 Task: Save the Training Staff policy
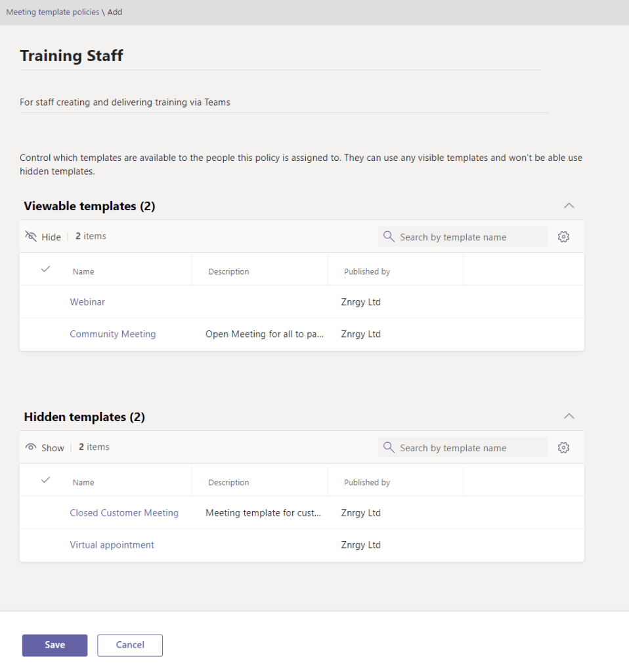click(54, 645)
